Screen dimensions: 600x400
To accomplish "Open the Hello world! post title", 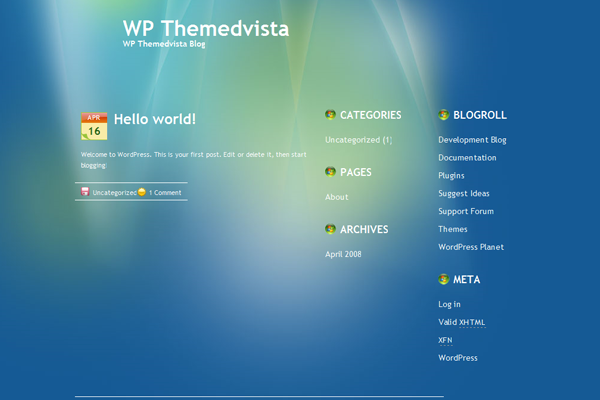I will 155,119.
